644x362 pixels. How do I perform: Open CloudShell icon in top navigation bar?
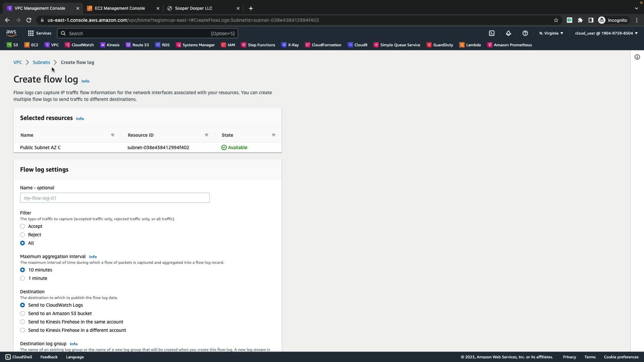(492, 33)
